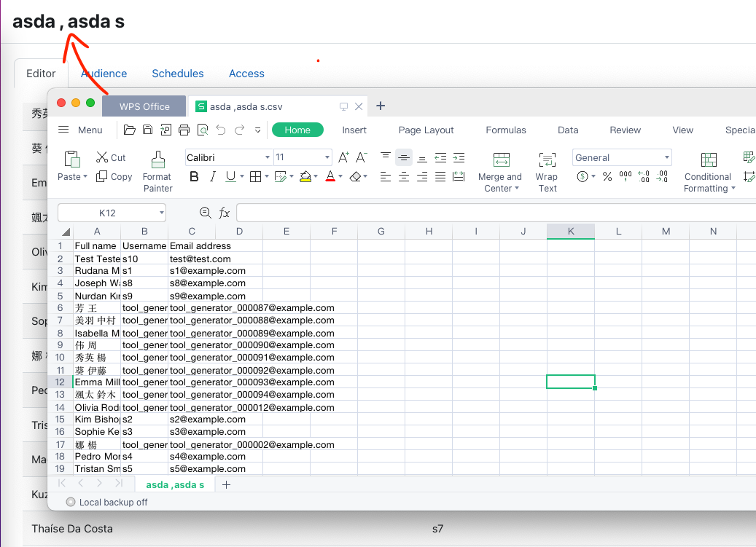Select the 'asda ,asda s' sheet tab
This screenshot has height=547, width=756.
tap(175, 485)
